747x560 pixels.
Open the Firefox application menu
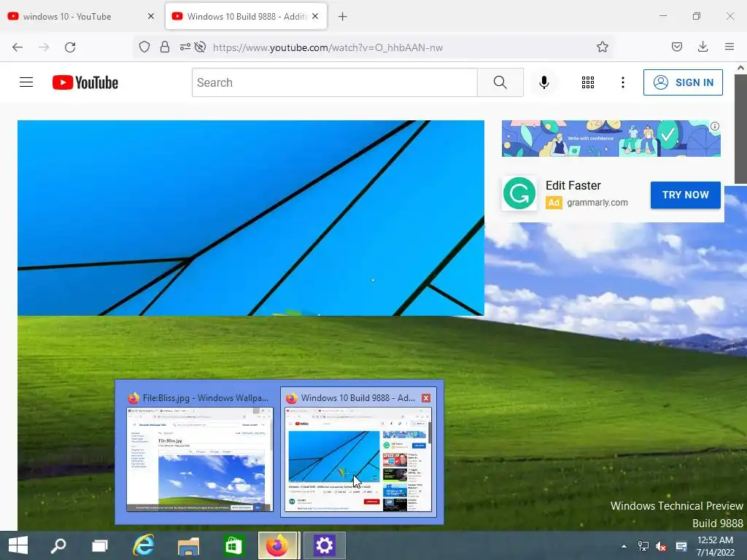[x=729, y=47]
